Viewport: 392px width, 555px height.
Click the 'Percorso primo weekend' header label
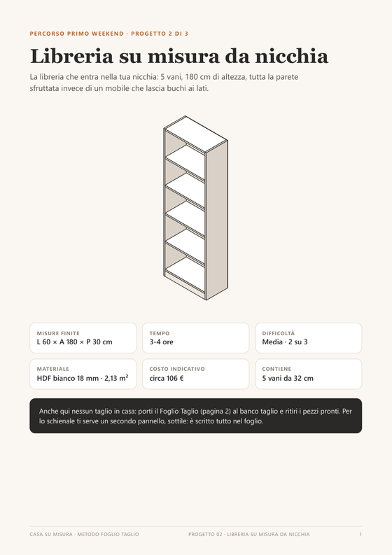pyautogui.click(x=77, y=34)
